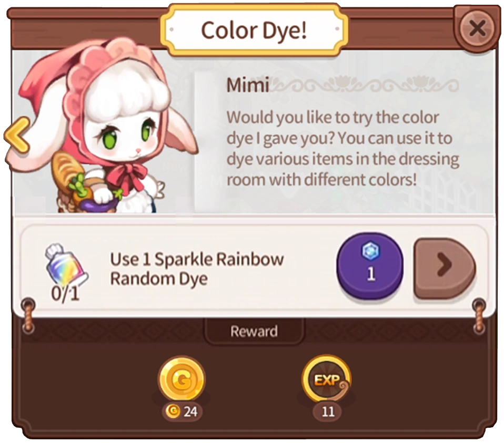Click the 11 EXP amount label
This screenshot has height=443, width=504.
[328, 411]
